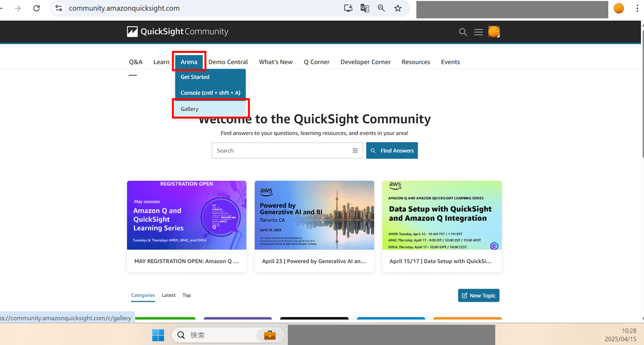Switch to the Top tab
The height and width of the screenshot is (345, 644).
[187, 295]
